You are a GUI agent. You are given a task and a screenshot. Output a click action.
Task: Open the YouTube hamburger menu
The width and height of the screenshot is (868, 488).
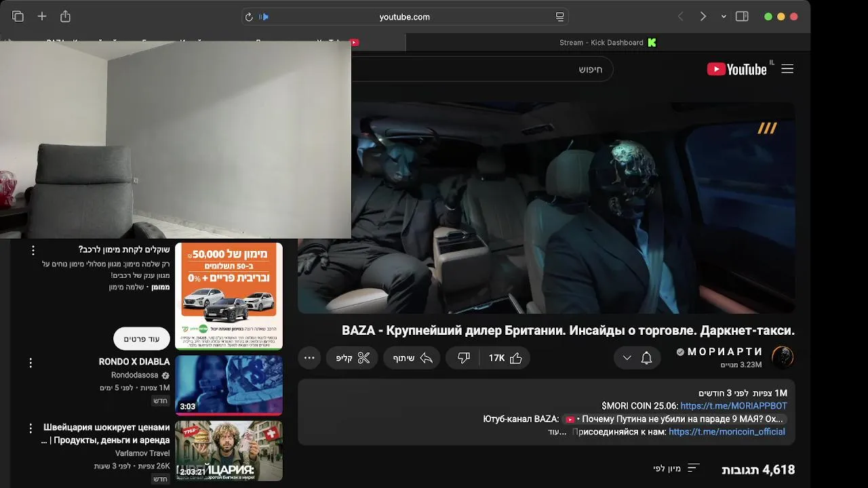(x=787, y=69)
